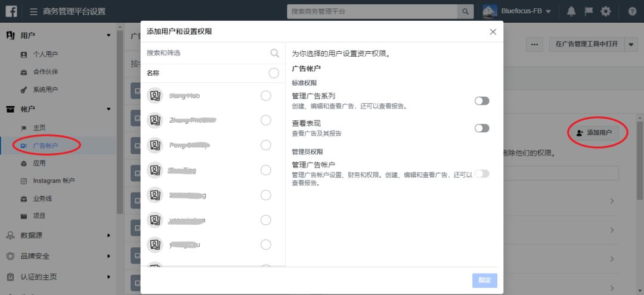This screenshot has height=295, width=644.
Task: Close the 添加用户和设置权限 dialog
Action: (x=493, y=32)
